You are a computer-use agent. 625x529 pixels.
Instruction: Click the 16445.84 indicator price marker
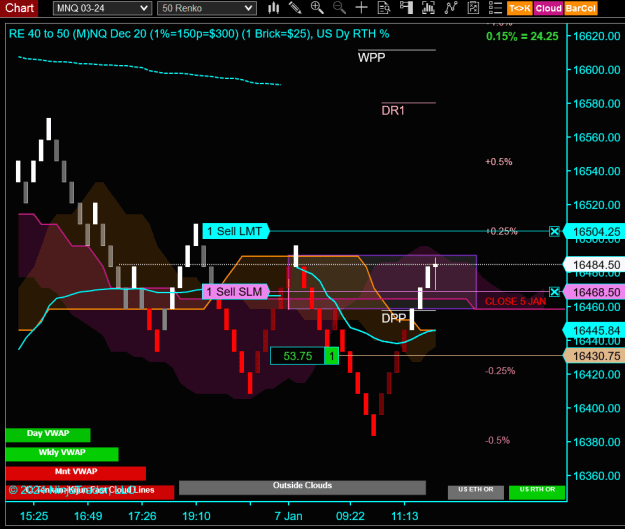click(594, 330)
